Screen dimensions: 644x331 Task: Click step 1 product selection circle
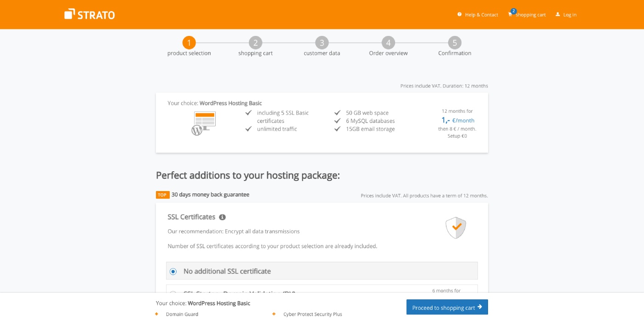(x=189, y=42)
